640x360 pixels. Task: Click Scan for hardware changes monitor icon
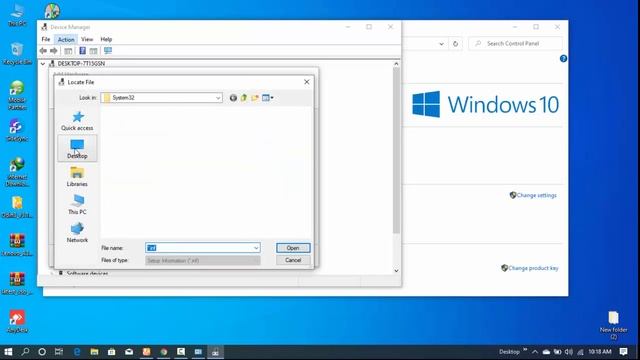point(108,51)
